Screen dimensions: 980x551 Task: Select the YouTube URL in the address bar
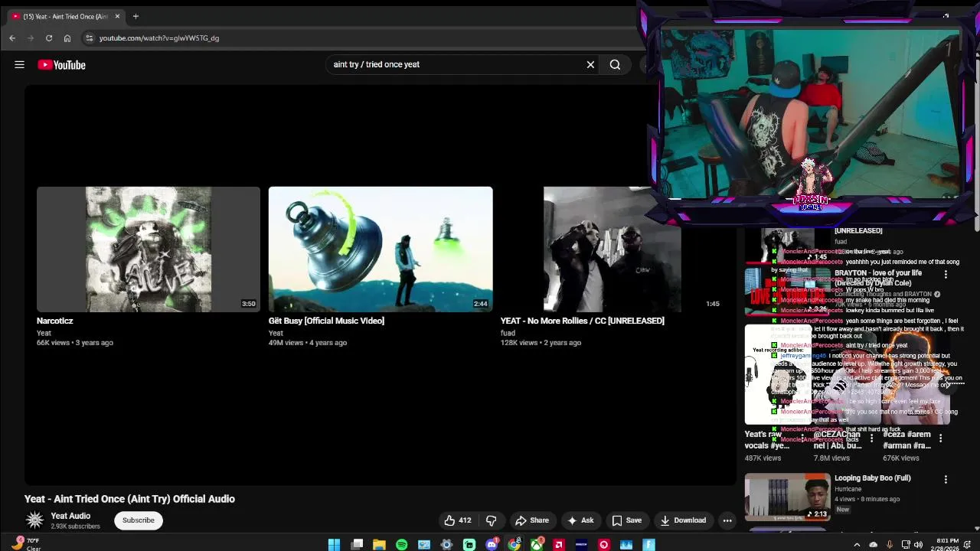[x=159, y=38]
